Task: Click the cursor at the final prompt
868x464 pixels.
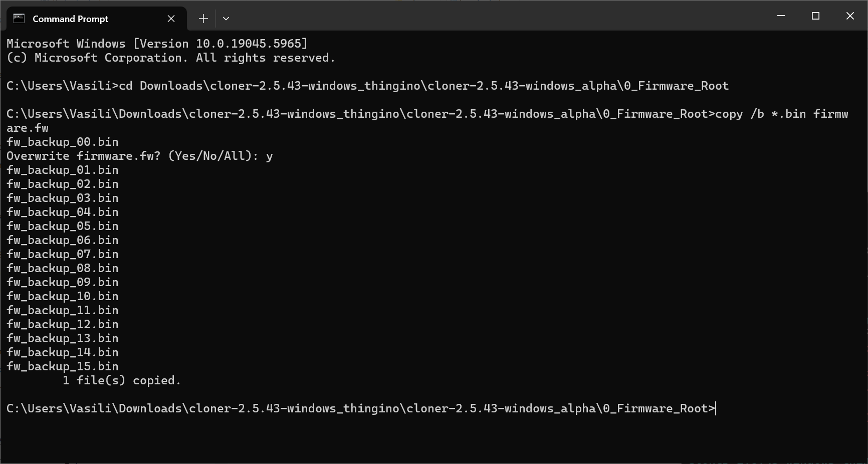Action: click(x=716, y=409)
